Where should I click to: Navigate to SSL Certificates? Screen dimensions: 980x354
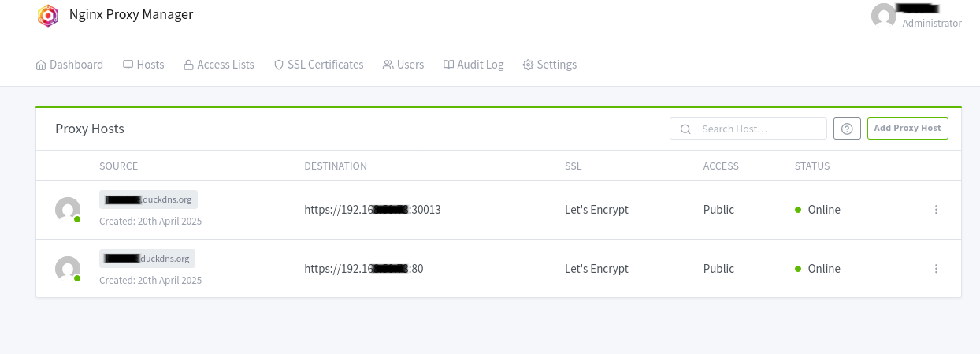tap(318, 65)
